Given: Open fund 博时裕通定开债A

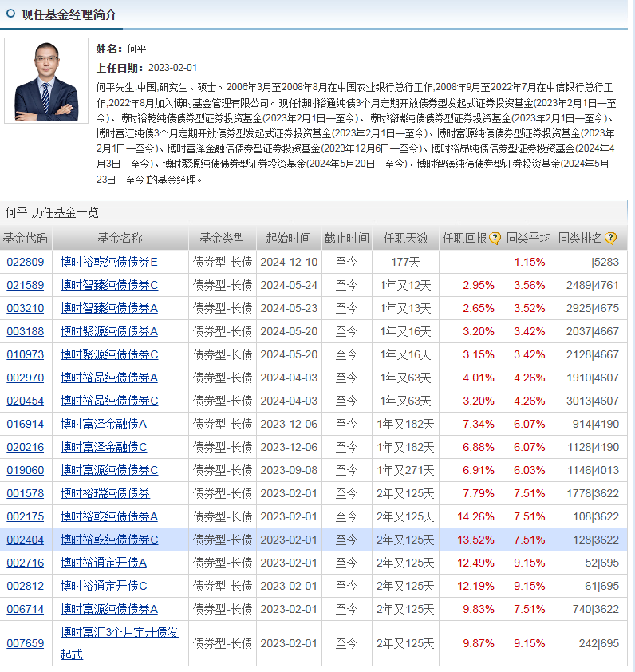Looking at the screenshot, I should tap(104, 563).
